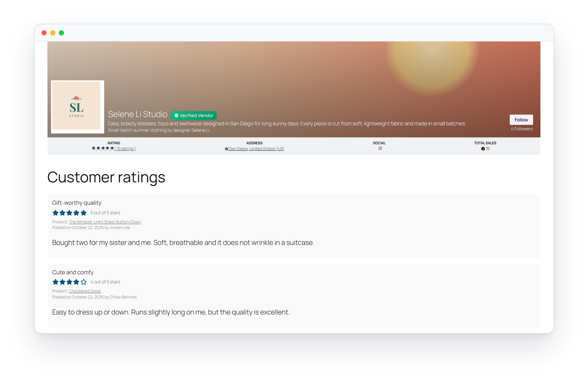Image resolution: width=588 pixels, height=378 pixels.
Task: Click the total sales info icon
Action: [483, 149]
